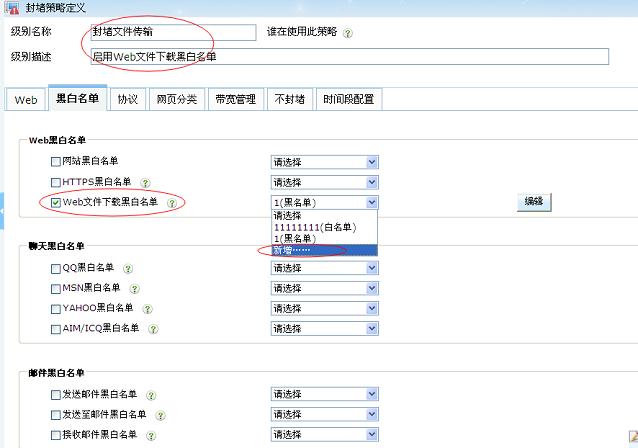Uncheck the Web文件下载黑白名单 checkbox

click(56, 202)
